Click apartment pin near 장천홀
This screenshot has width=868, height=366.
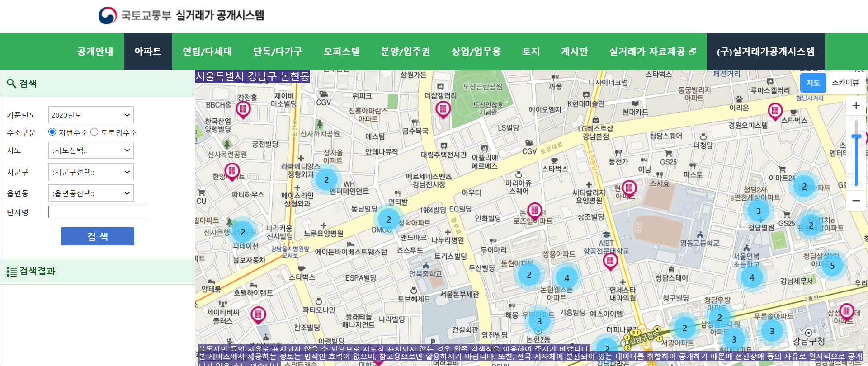(243, 110)
